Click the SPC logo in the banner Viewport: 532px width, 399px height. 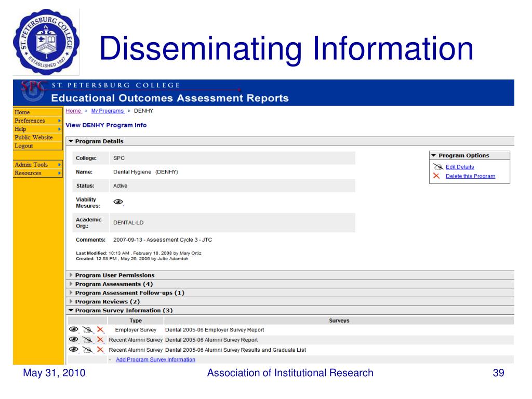[x=33, y=91]
